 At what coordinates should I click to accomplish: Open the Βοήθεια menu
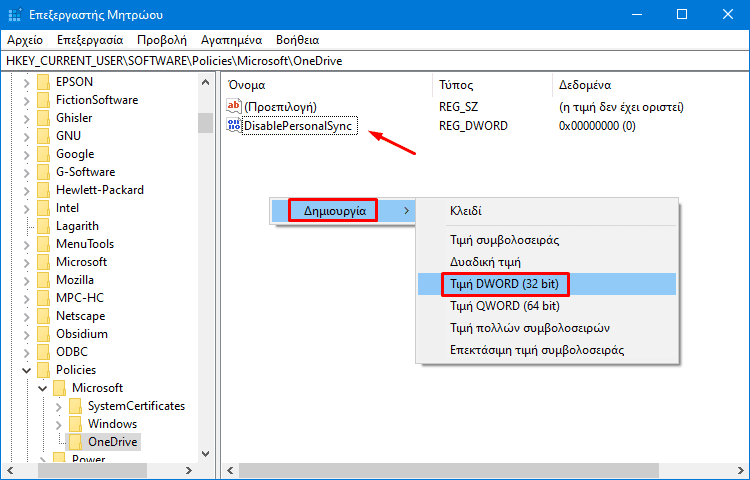(x=298, y=40)
